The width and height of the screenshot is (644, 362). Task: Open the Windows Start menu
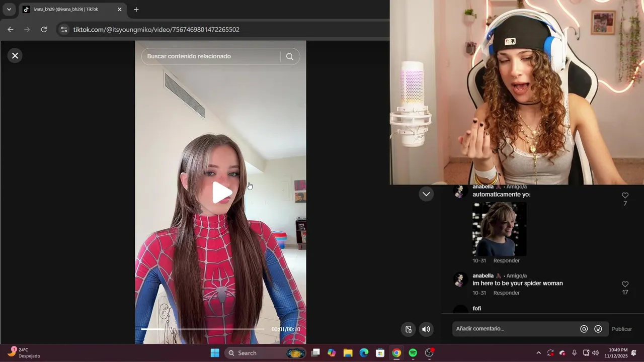[x=215, y=353]
